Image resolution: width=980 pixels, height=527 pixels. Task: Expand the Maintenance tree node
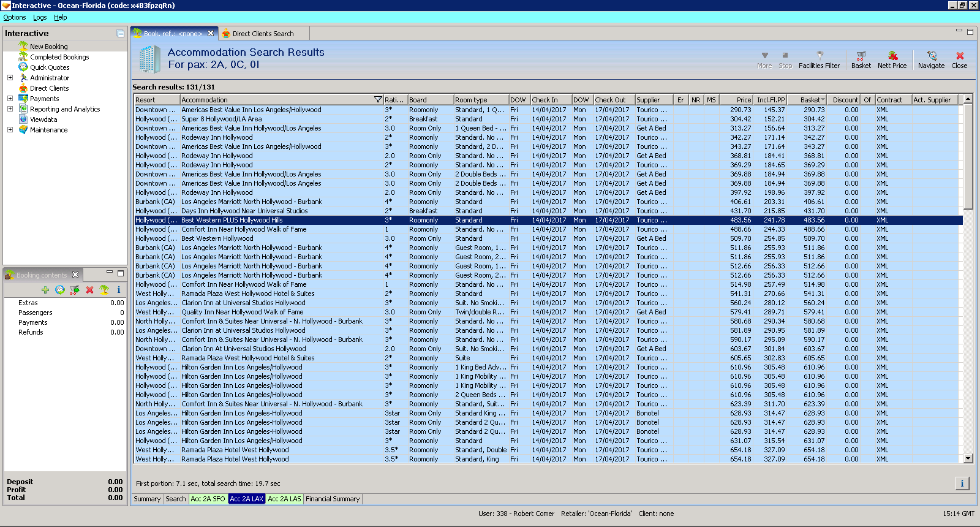pyautogui.click(x=10, y=130)
